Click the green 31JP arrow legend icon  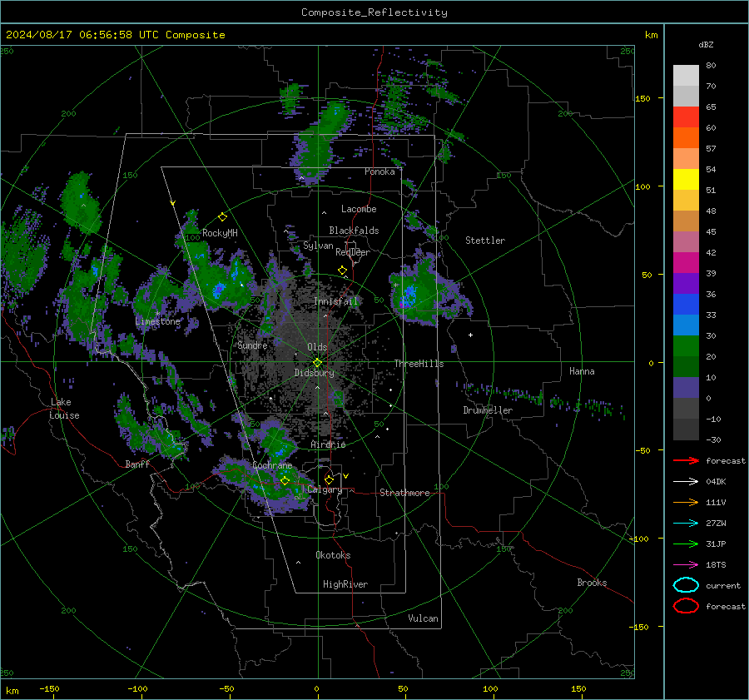pos(686,544)
